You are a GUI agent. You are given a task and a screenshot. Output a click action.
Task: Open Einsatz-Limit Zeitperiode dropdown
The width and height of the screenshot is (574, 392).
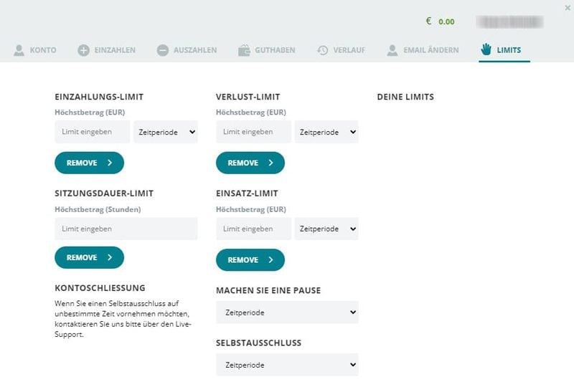(326, 229)
